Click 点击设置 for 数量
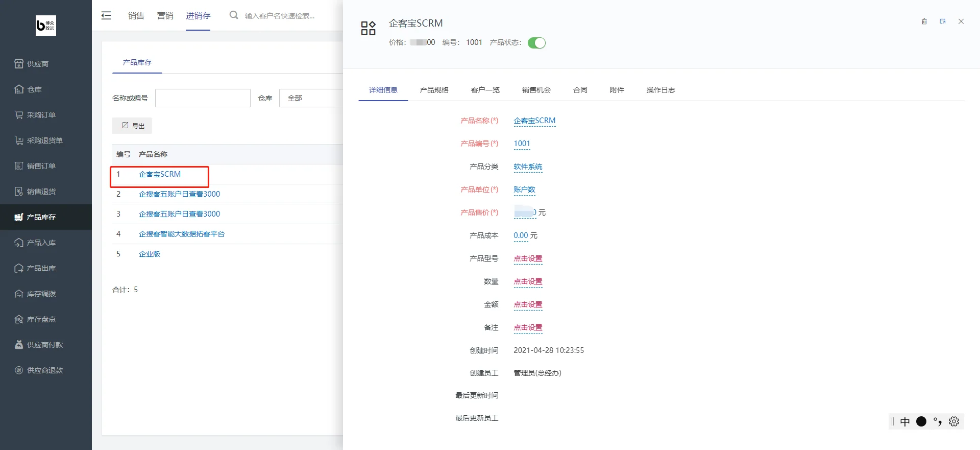This screenshot has height=450, width=980. tap(528, 281)
